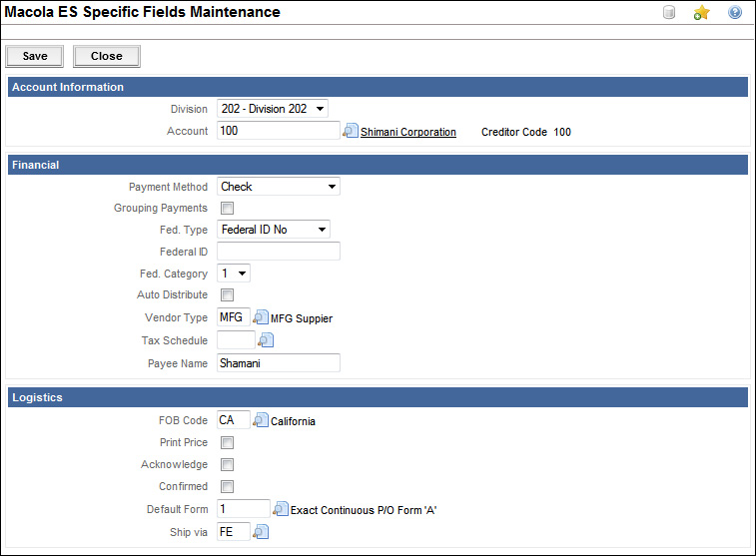Open the Ship via lookup icon
Image resolution: width=756 pixels, height=556 pixels.
click(262, 532)
